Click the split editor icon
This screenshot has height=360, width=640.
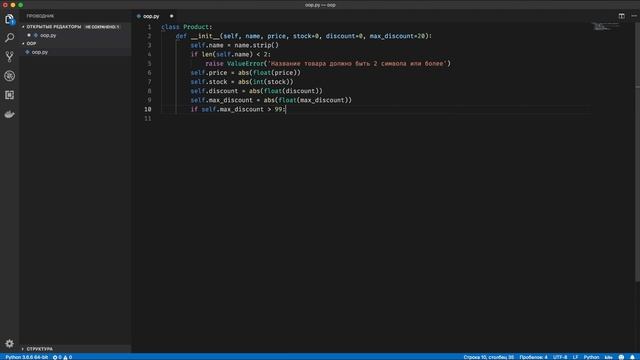621,16
